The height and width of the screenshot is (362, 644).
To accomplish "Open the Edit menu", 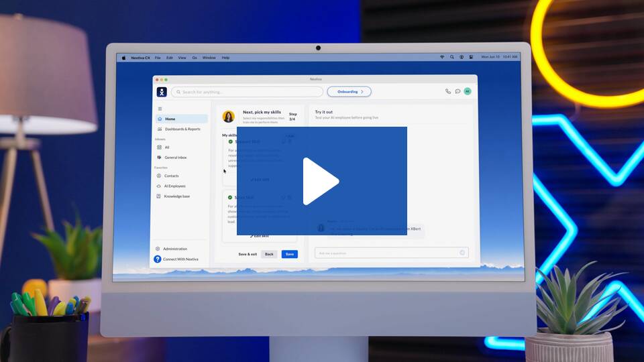I will [169, 58].
